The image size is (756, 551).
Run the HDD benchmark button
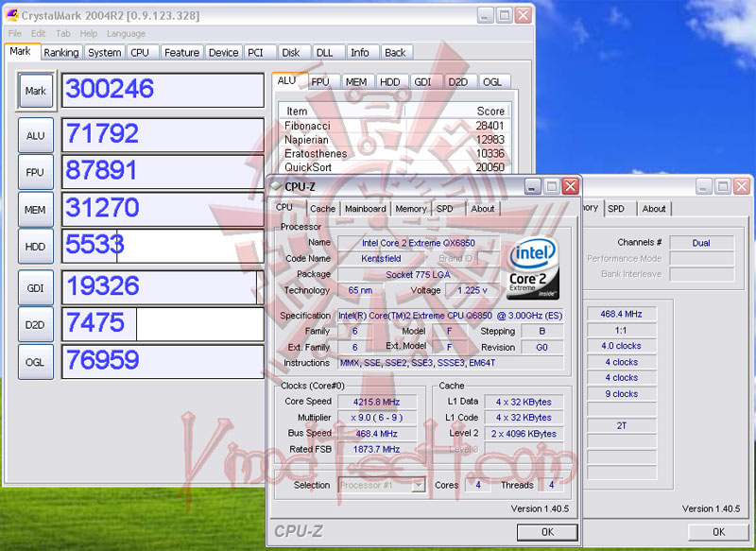tap(36, 247)
